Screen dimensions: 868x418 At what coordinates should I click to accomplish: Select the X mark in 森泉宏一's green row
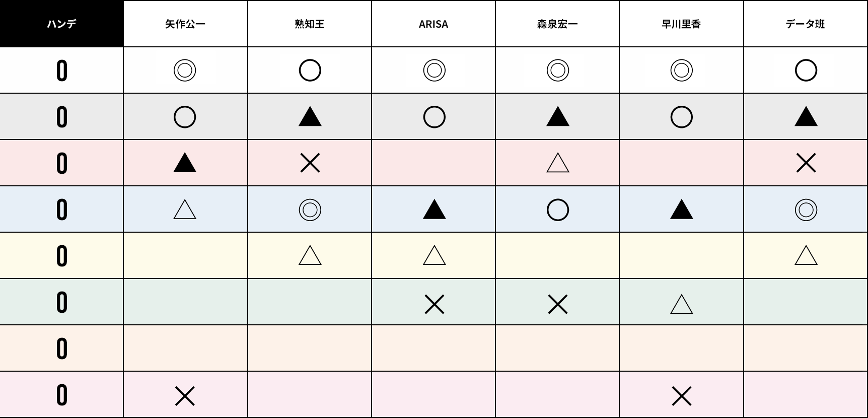(x=557, y=304)
